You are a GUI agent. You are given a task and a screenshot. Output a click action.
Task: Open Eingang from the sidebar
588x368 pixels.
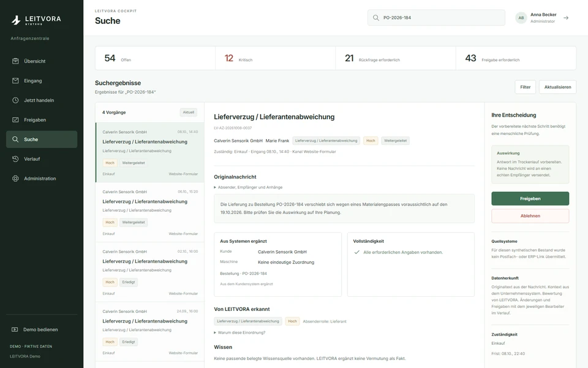pos(42,81)
